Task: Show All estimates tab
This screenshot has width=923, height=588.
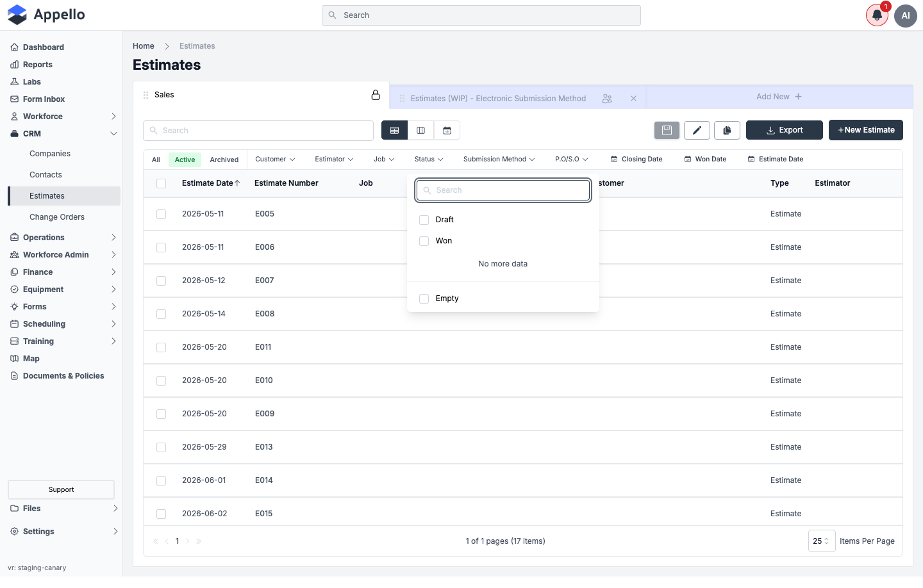Action: tap(156, 160)
